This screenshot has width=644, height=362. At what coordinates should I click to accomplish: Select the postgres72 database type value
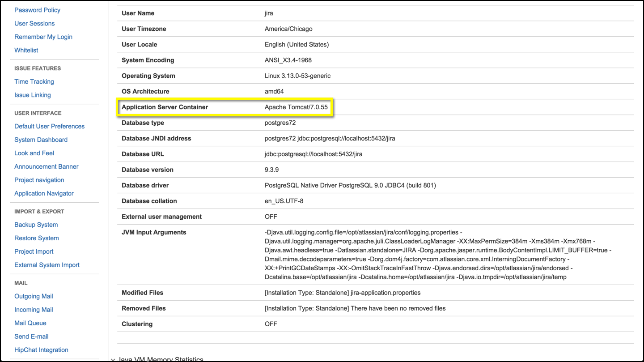click(280, 123)
